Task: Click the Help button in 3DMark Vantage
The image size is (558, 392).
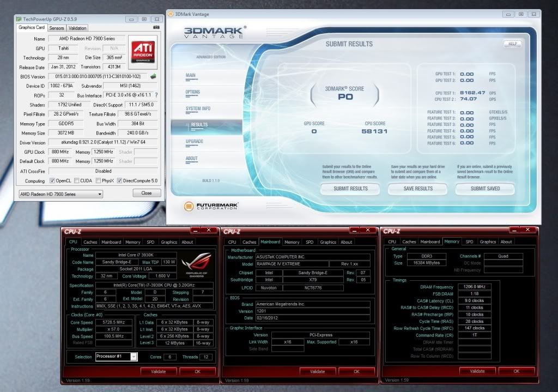Action: pos(512,44)
